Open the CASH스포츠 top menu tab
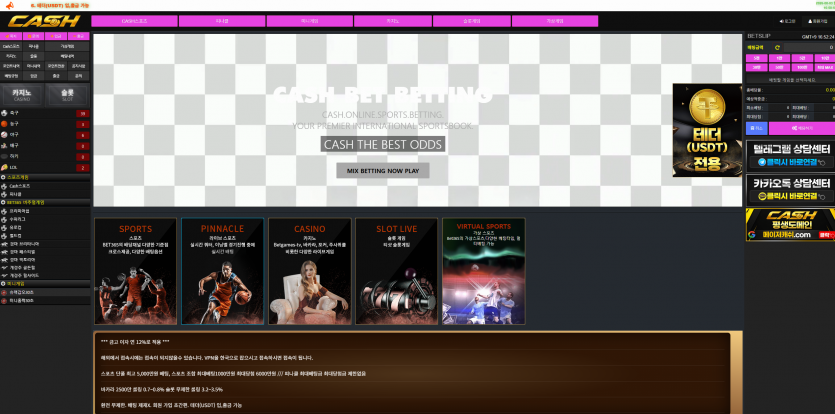Screen dimensions: 835x414 pos(134,21)
